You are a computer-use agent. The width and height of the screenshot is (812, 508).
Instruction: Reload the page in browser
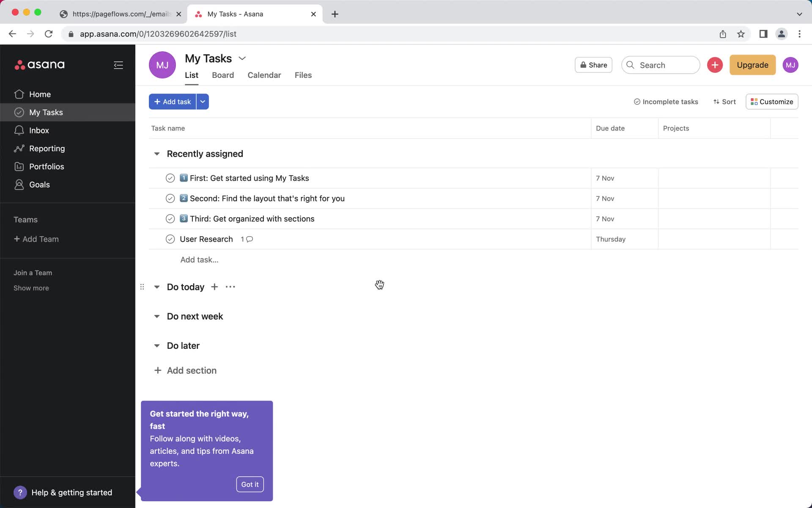tap(49, 34)
